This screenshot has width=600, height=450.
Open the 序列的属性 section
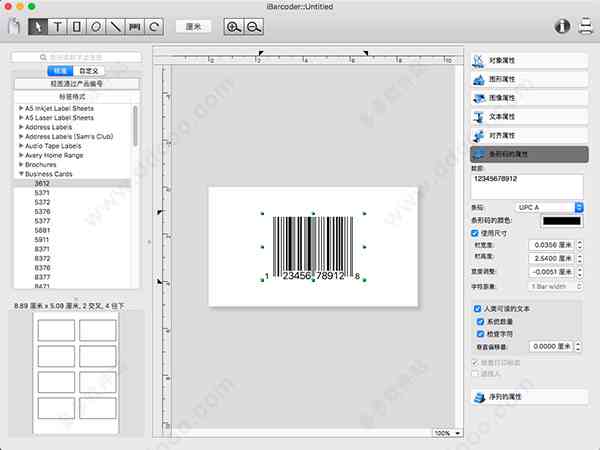click(529, 397)
